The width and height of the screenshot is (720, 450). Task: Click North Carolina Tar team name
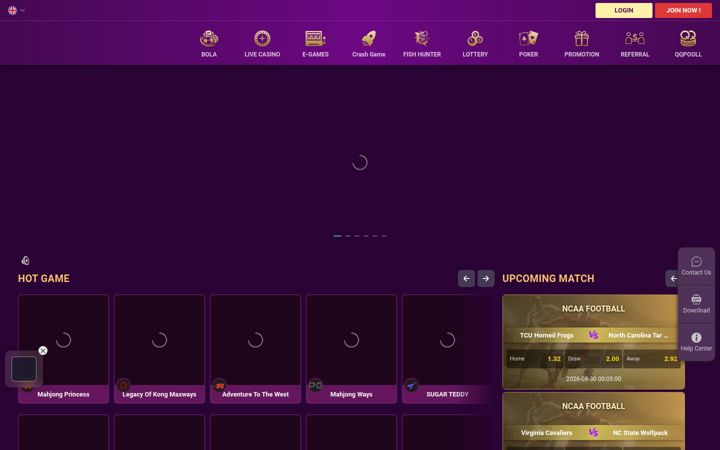[638, 335]
